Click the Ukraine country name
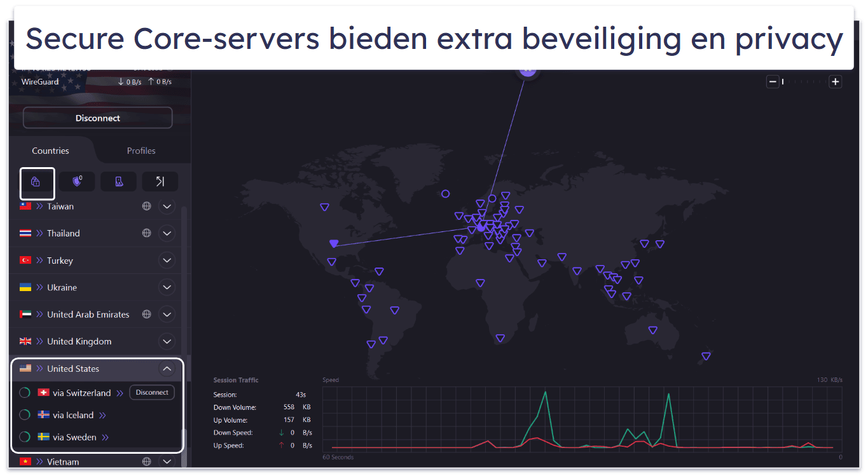 pos(62,287)
